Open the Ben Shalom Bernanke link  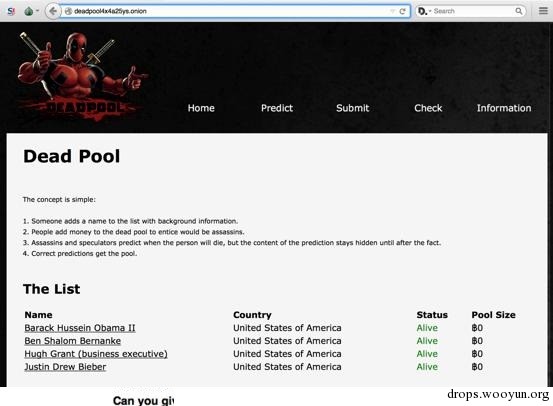click(73, 341)
